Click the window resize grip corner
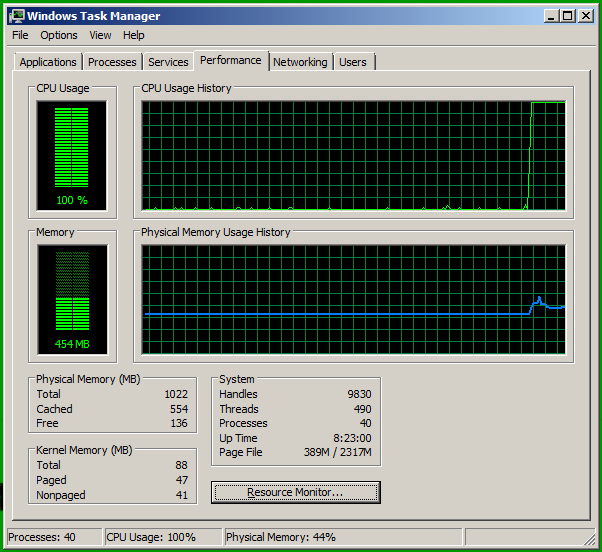Screen dimensions: 602x552 point(589,539)
